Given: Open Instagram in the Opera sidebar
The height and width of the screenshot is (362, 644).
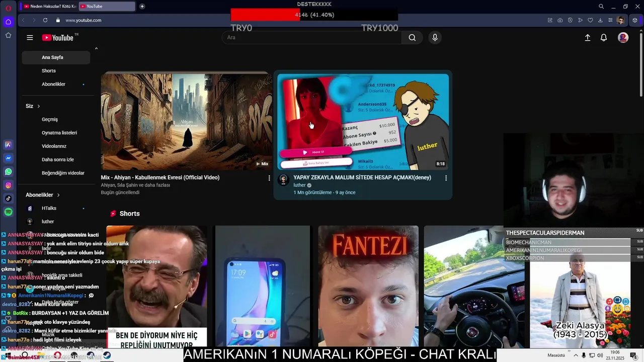Looking at the screenshot, I should [8, 186].
